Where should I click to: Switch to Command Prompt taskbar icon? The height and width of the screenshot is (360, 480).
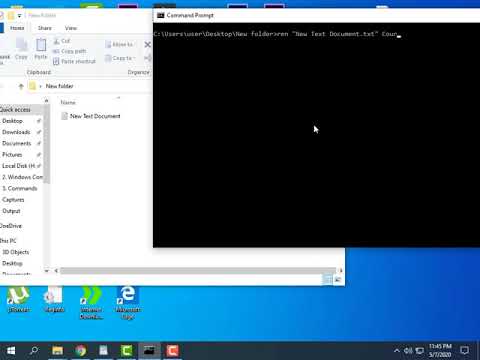pyautogui.click(x=149, y=351)
